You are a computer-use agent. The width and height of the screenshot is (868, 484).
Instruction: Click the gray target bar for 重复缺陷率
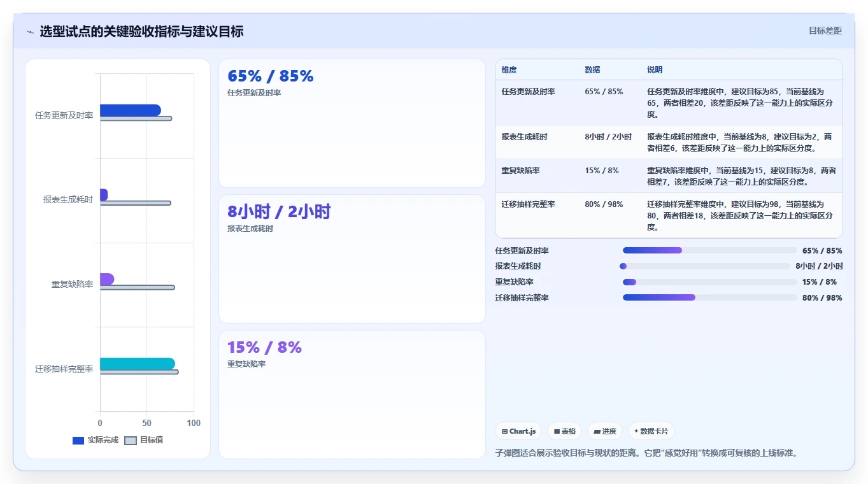[x=137, y=287]
